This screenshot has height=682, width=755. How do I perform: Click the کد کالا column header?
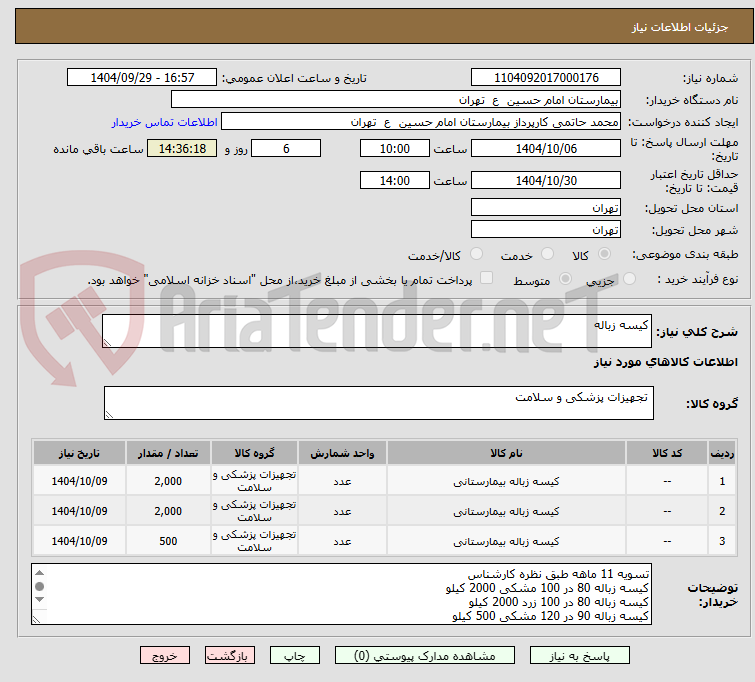pos(667,453)
